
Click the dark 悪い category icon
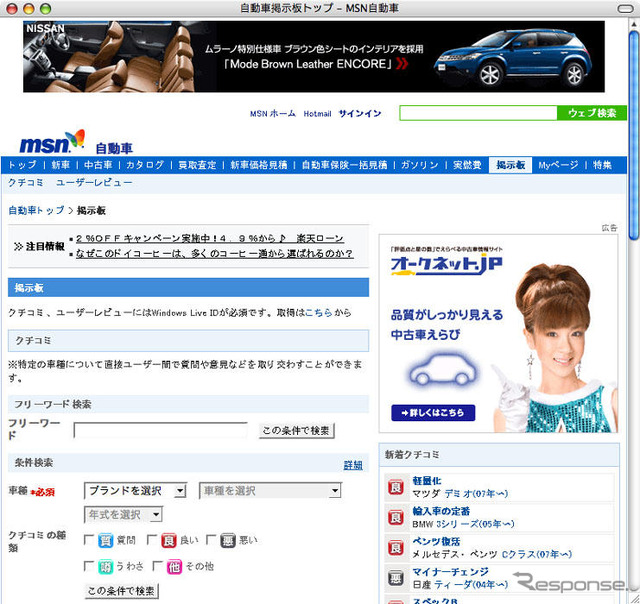click(228, 541)
